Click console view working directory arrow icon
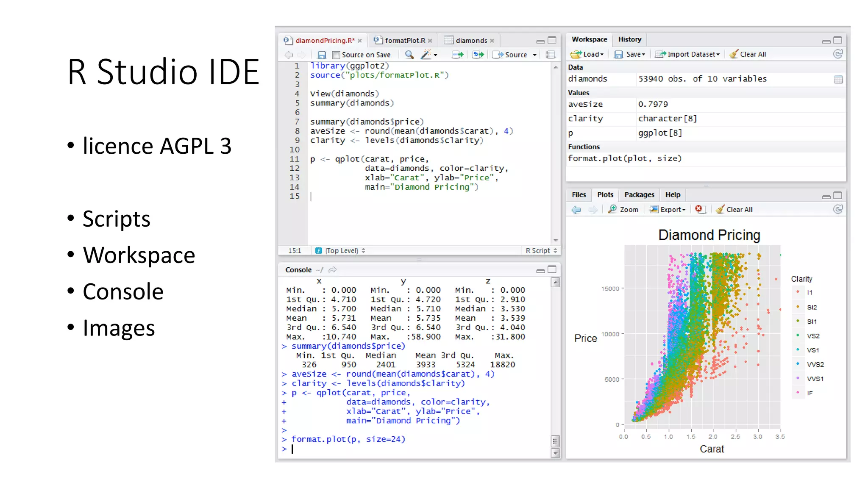Viewport: 868px width, 488px height. coord(333,270)
